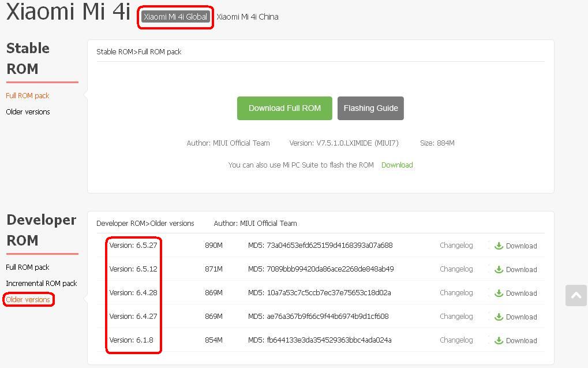View Changelog for Version 6.4.28
Screen dimensions: 588x368
456,292
